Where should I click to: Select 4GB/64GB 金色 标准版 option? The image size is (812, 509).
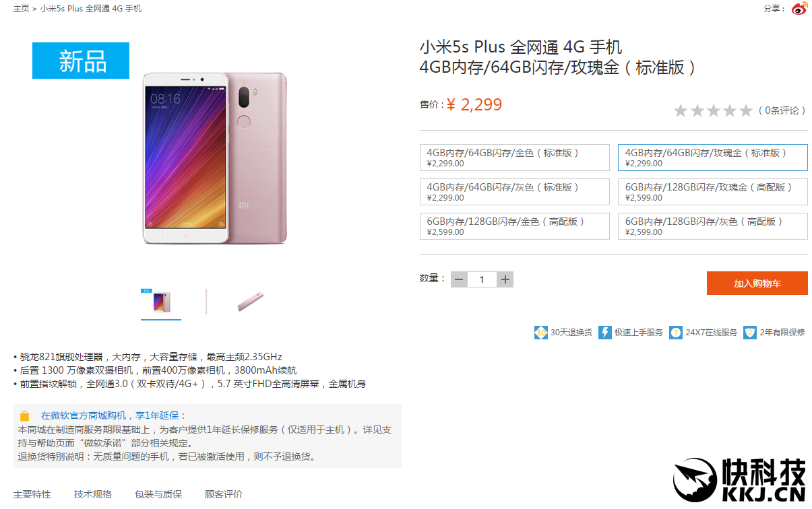pyautogui.click(x=515, y=158)
